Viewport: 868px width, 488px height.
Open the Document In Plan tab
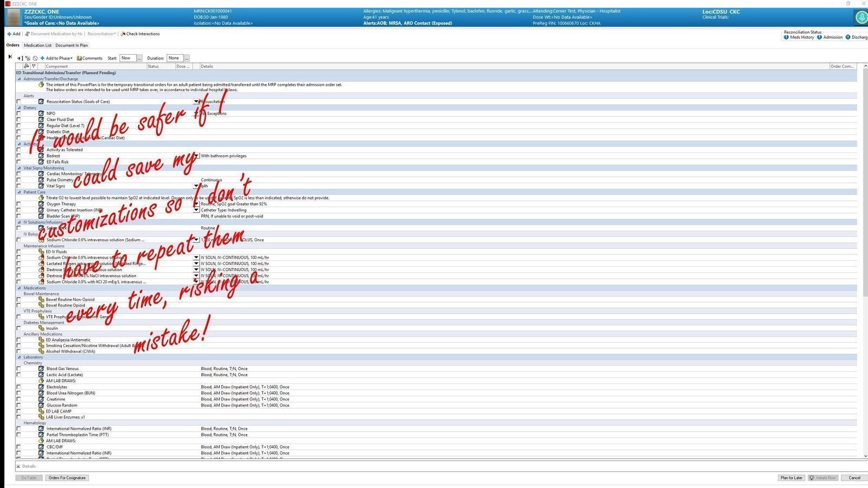[71, 45]
